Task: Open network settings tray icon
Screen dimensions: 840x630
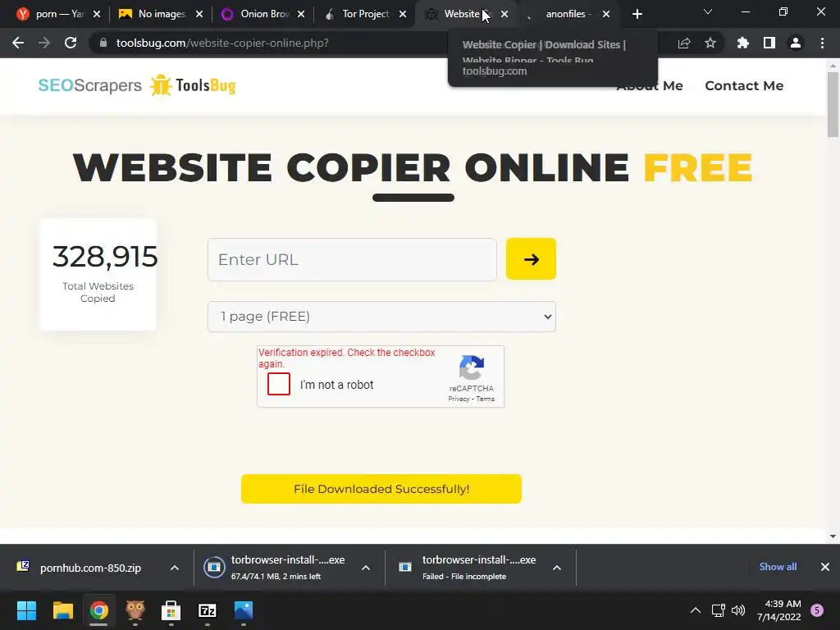Action: coord(718,610)
